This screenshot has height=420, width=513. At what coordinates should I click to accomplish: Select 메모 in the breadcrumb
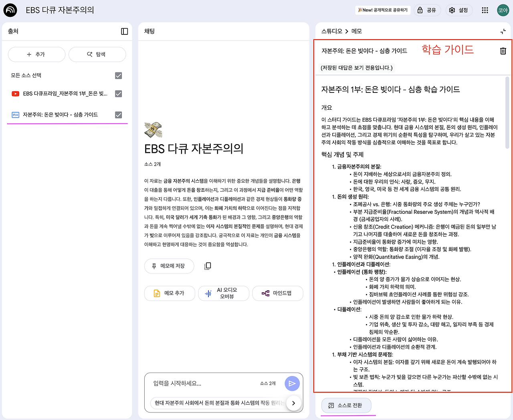coord(356,30)
